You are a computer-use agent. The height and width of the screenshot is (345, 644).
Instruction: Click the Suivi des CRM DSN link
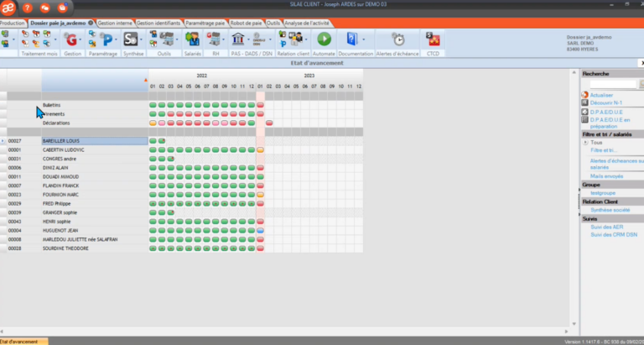[x=615, y=234]
